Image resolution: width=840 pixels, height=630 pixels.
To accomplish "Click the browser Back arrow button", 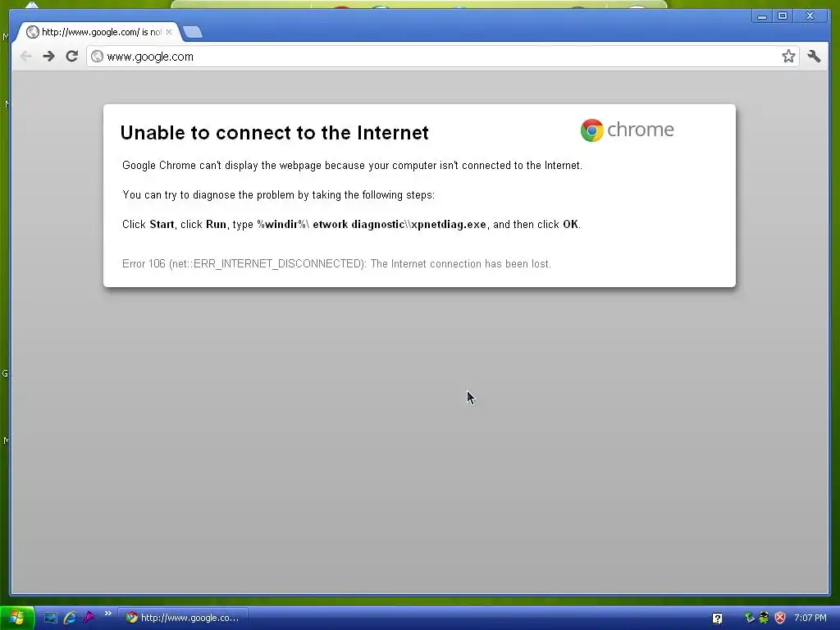I will click(x=25, y=57).
